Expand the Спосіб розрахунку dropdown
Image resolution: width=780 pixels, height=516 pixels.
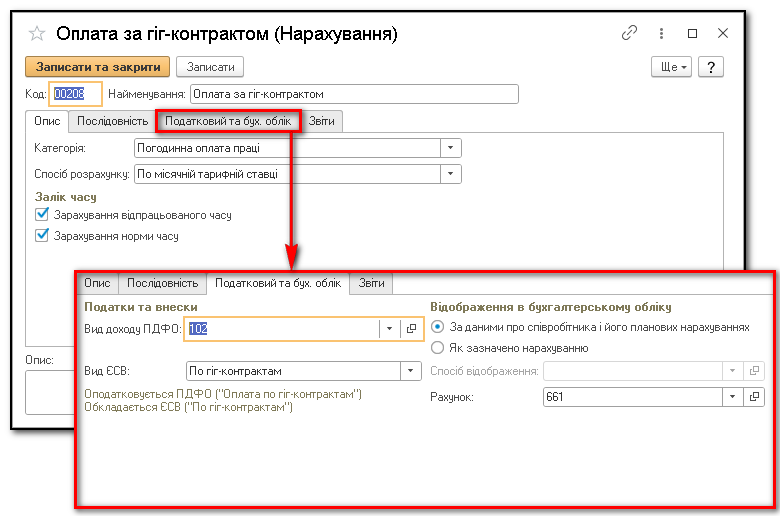click(451, 174)
